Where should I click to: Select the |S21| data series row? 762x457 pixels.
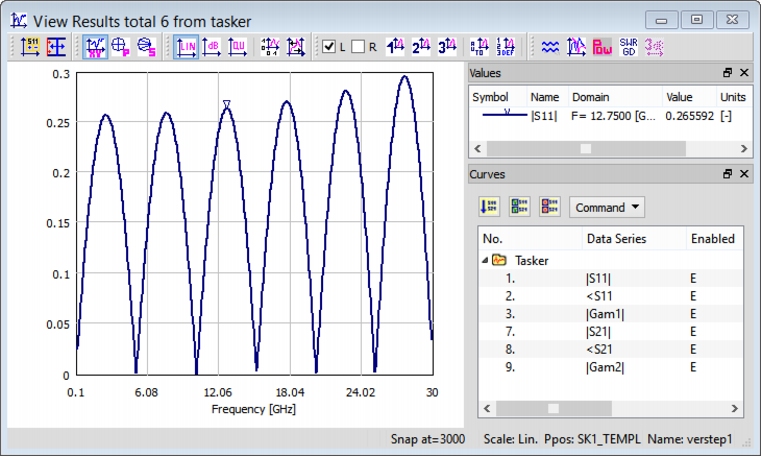[x=610, y=332]
